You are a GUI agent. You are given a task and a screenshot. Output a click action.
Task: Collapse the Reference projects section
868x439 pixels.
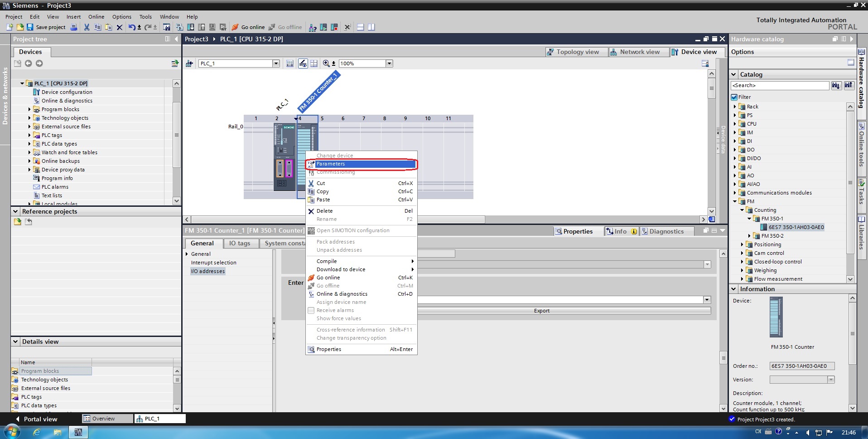[x=15, y=211]
